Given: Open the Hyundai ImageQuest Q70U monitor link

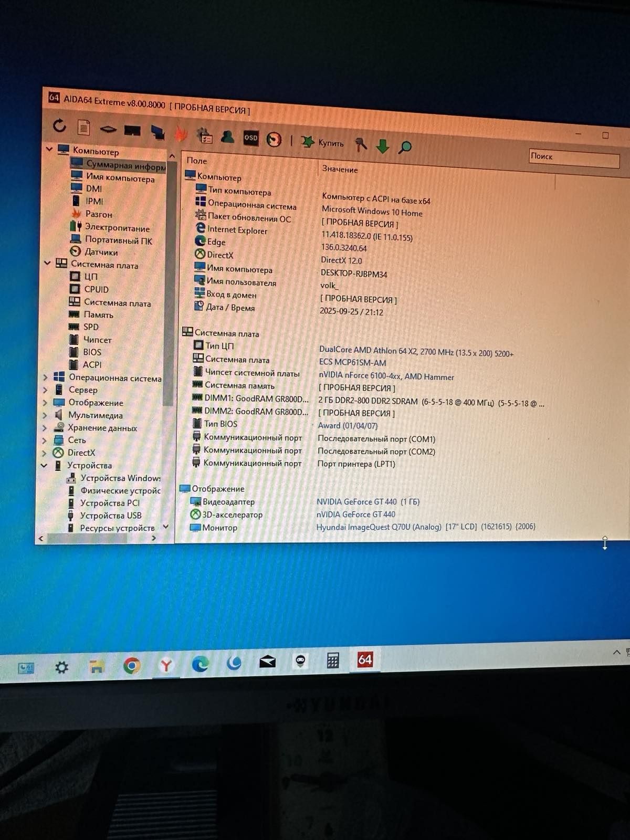Looking at the screenshot, I should click(x=426, y=527).
